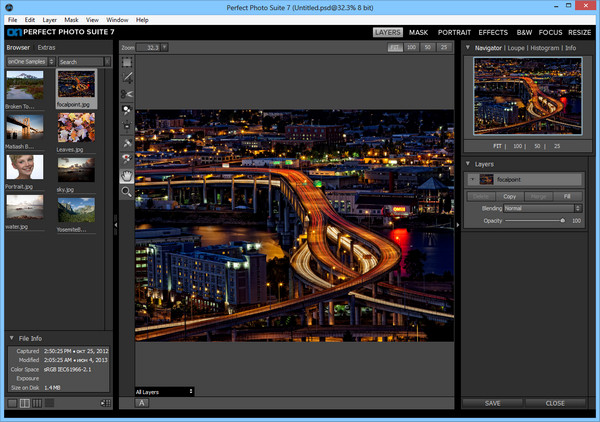Switch to the FOCUS module
The image size is (600, 422).
point(550,33)
